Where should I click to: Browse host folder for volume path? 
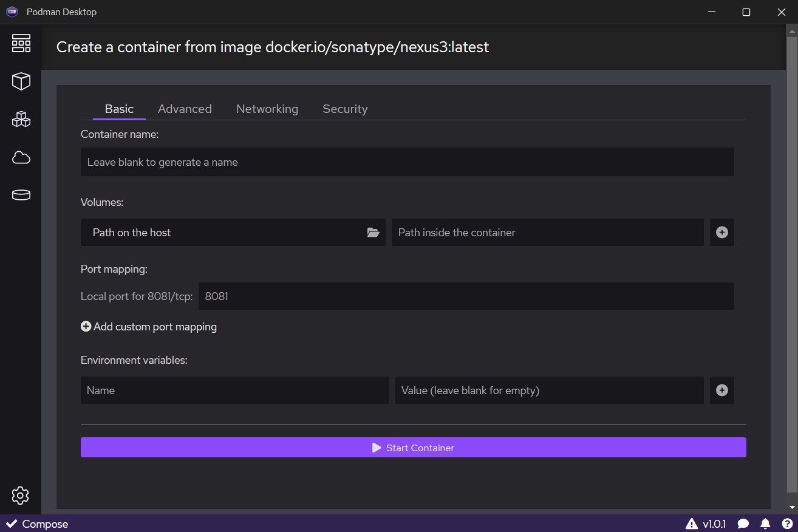[x=373, y=233]
